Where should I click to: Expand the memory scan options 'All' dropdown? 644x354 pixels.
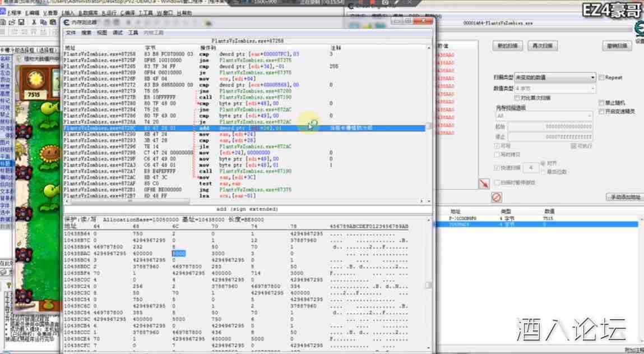[544, 116]
